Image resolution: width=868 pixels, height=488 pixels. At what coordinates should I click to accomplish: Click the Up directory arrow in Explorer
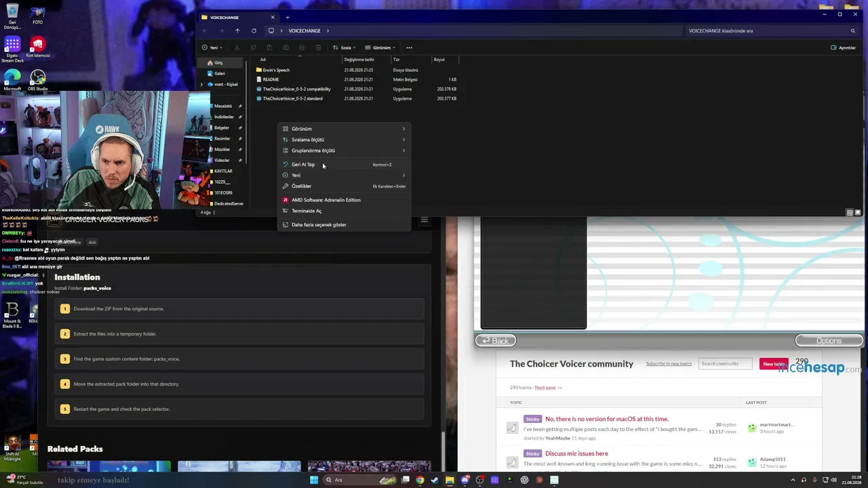point(237,30)
